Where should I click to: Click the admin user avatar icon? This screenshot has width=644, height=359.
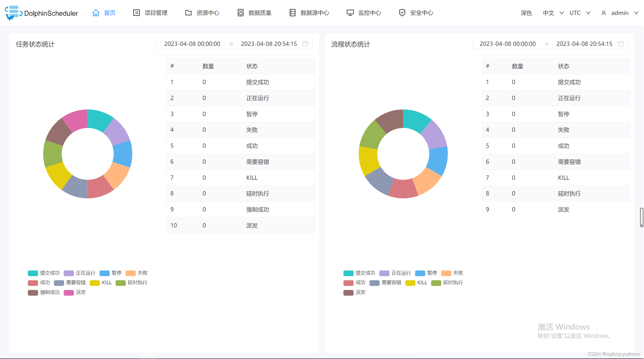(603, 13)
